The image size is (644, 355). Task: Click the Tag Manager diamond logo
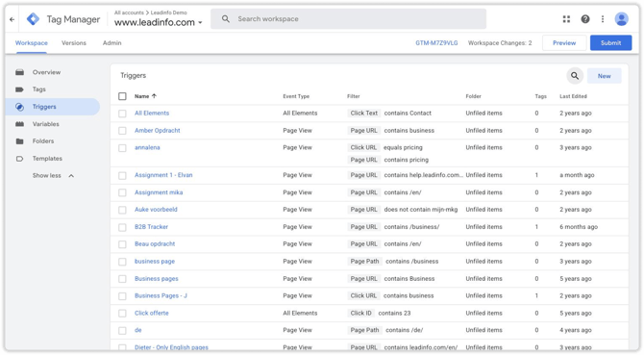(33, 19)
